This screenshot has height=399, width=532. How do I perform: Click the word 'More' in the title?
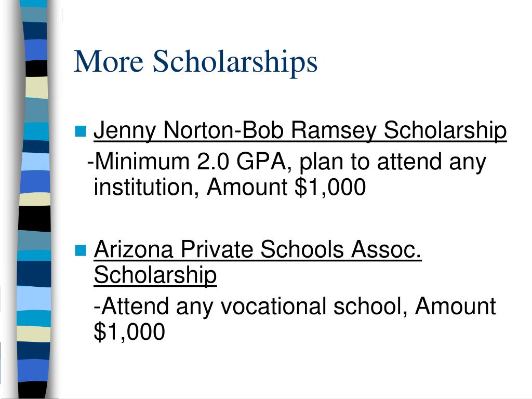pos(108,61)
